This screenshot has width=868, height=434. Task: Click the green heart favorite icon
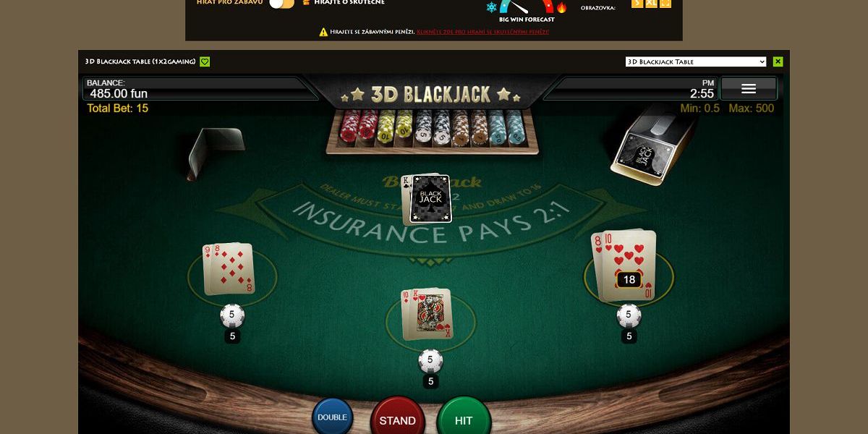tap(205, 61)
